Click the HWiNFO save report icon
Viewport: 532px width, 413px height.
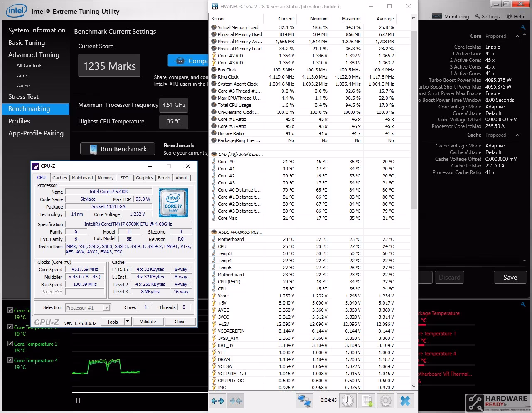[x=367, y=401]
